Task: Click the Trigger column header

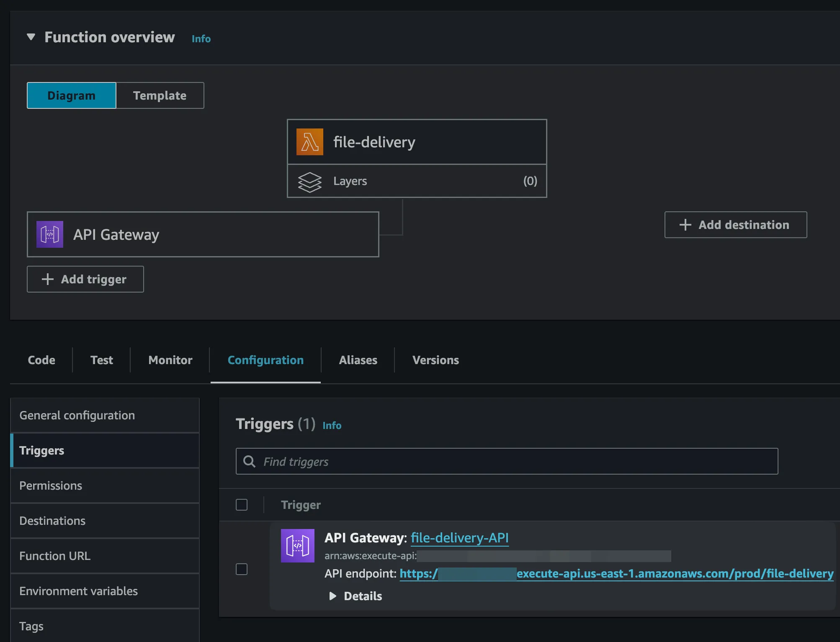Action: coord(301,505)
